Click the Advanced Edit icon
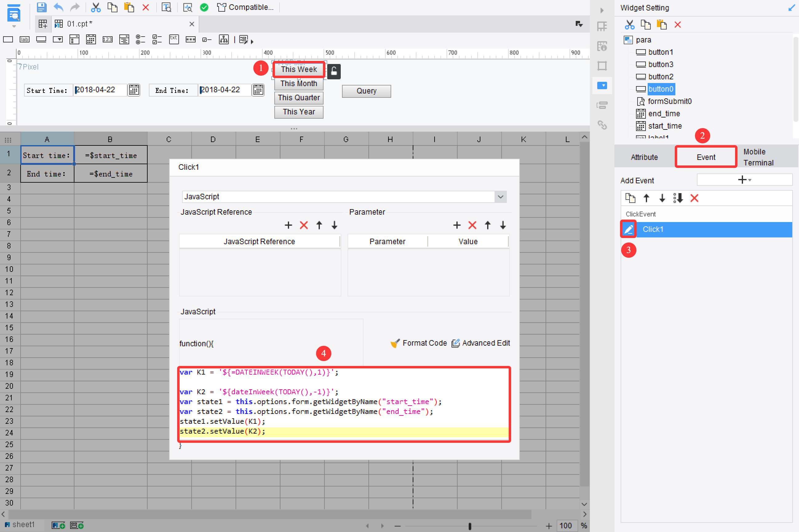This screenshot has width=799, height=532. tap(456, 343)
